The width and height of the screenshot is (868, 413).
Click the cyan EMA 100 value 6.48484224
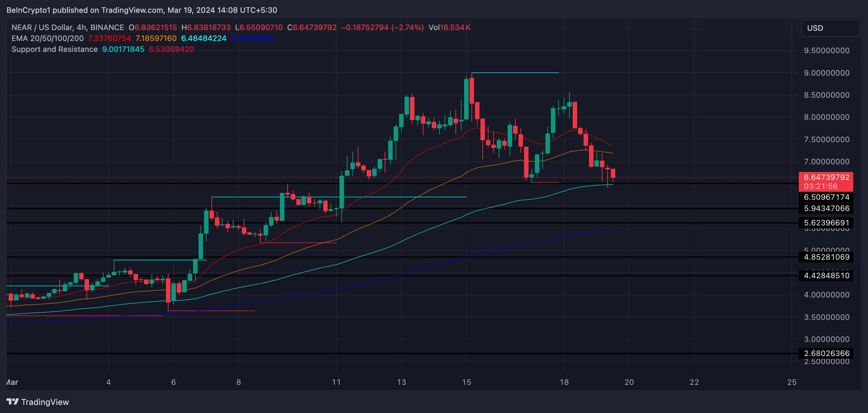click(203, 38)
